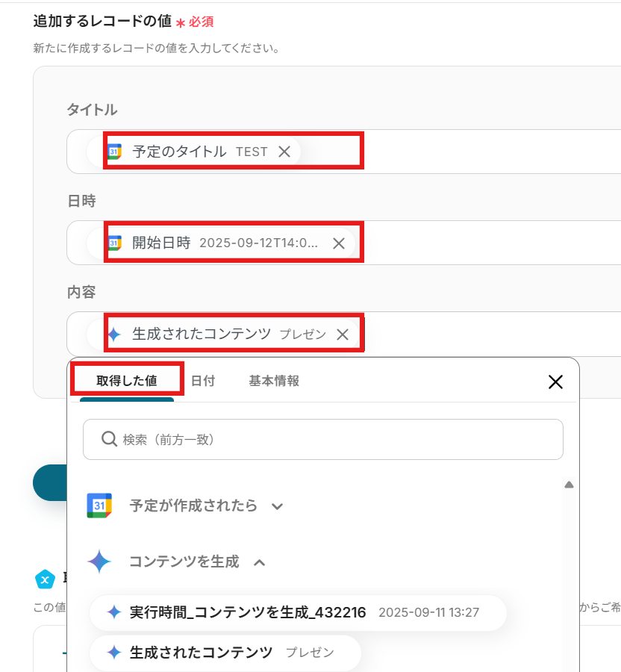Viewport: 621px width, 672px height.
Task: Switch to the 基本情報 tab
Action: [x=274, y=381]
